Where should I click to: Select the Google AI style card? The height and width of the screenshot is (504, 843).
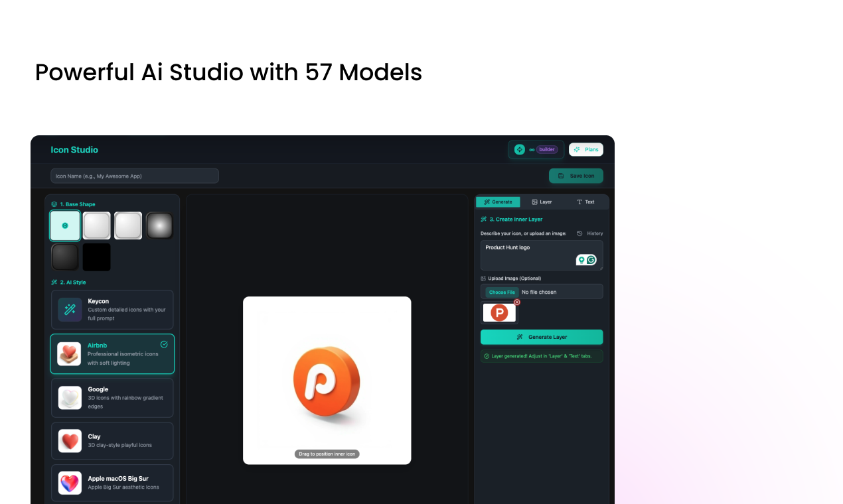tap(112, 398)
